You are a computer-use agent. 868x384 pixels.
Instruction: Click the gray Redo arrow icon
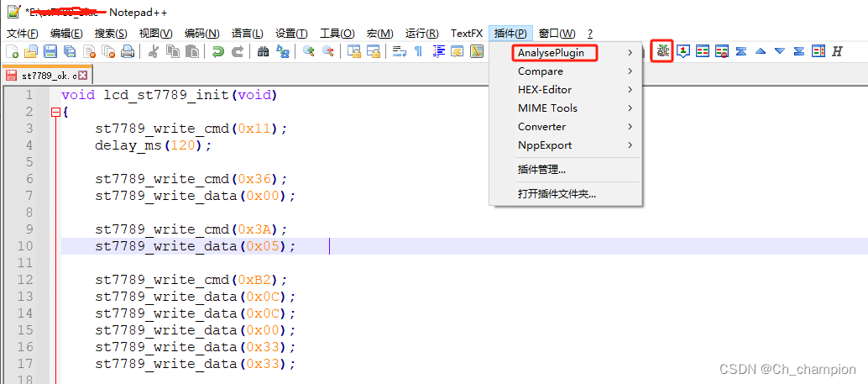(x=238, y=52)
